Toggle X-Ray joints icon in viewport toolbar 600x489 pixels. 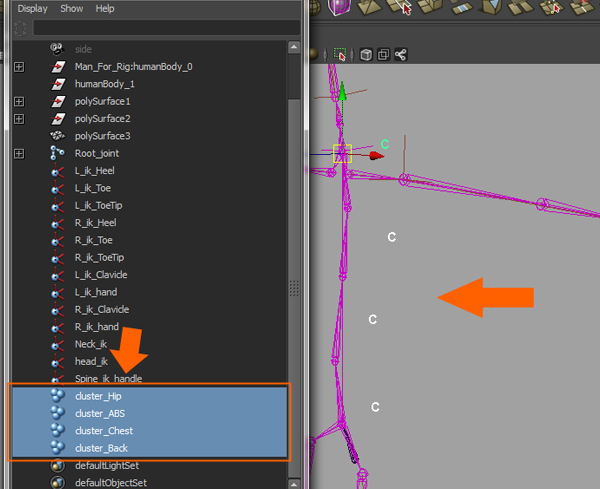click(401, 55)
